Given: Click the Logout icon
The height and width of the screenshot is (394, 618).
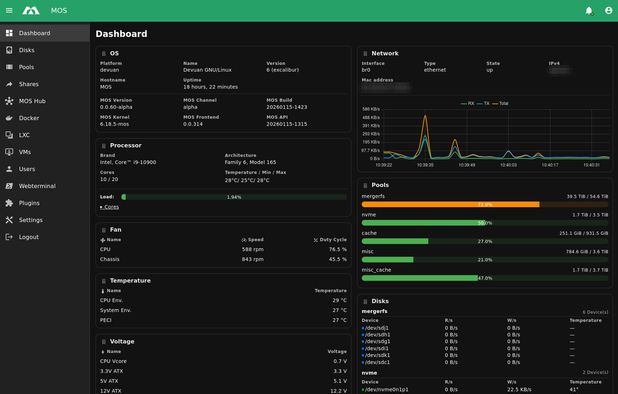Looking at the screenshot, I should point(9,237).
